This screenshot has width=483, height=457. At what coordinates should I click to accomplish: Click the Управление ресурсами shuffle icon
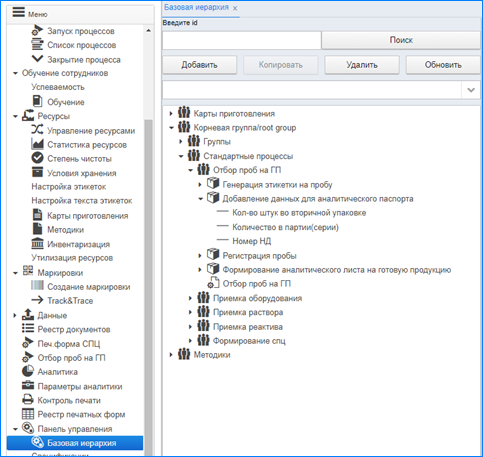pos(37,130)
